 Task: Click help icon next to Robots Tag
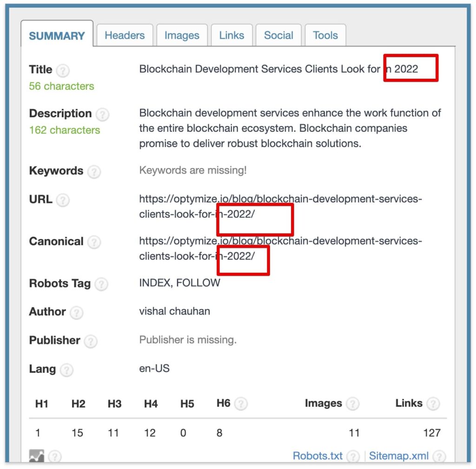[101, 284]
